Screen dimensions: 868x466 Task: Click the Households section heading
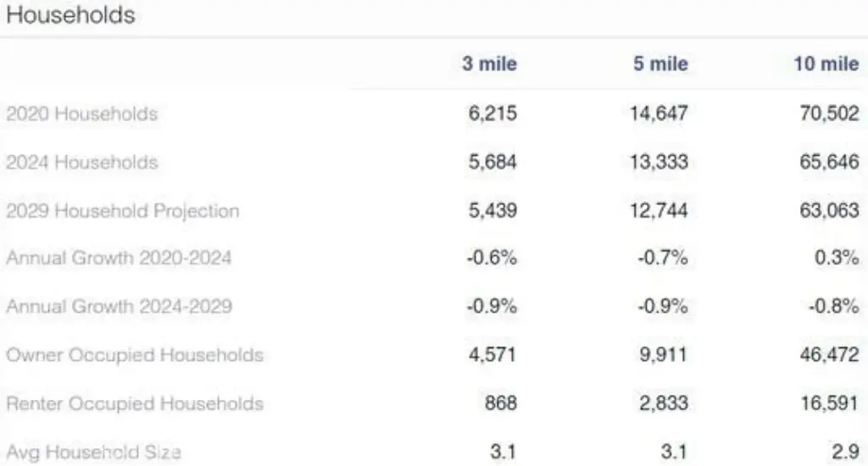tap(70, 15)
